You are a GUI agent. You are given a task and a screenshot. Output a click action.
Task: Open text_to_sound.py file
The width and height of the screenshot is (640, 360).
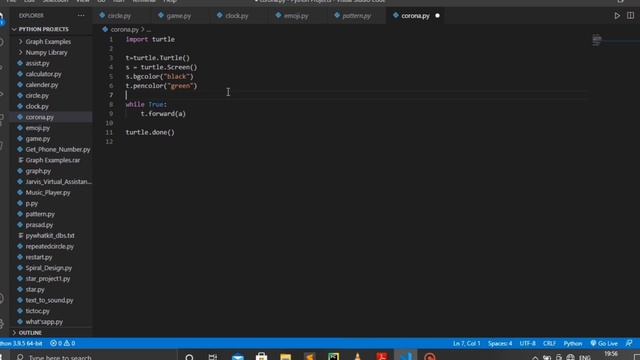[x=49, y=300]
